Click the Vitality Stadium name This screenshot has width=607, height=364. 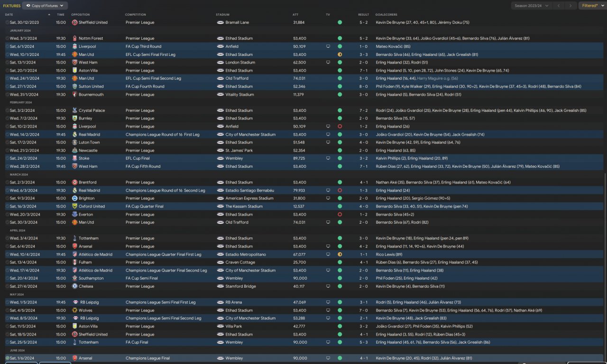point(239,95)
